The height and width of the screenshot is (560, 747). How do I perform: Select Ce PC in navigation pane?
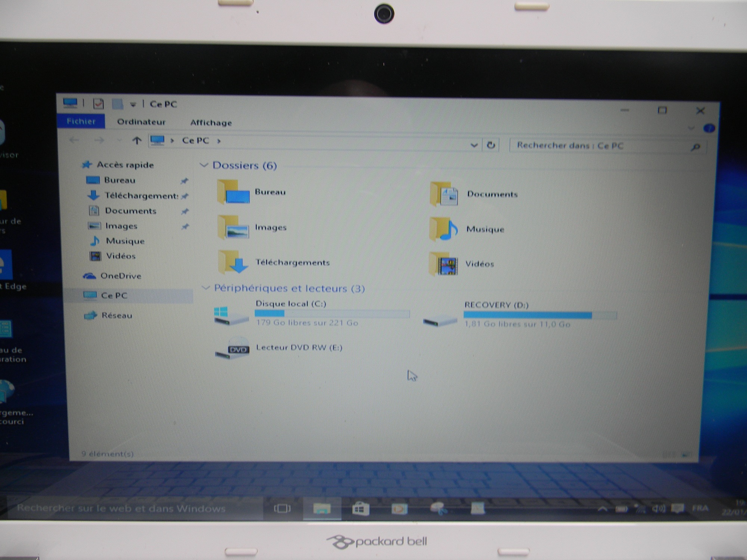[114, 296]
